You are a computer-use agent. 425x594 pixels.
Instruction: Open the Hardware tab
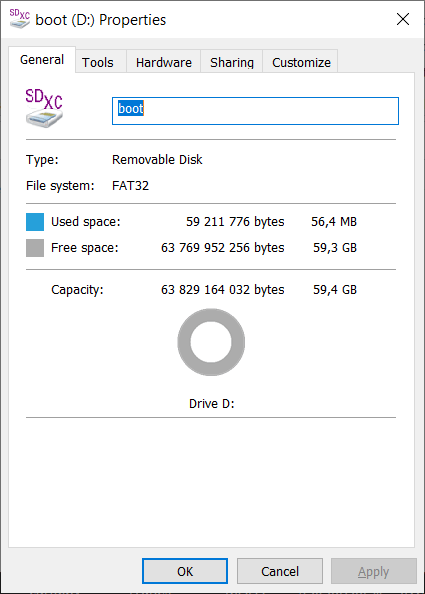point(164,62)
